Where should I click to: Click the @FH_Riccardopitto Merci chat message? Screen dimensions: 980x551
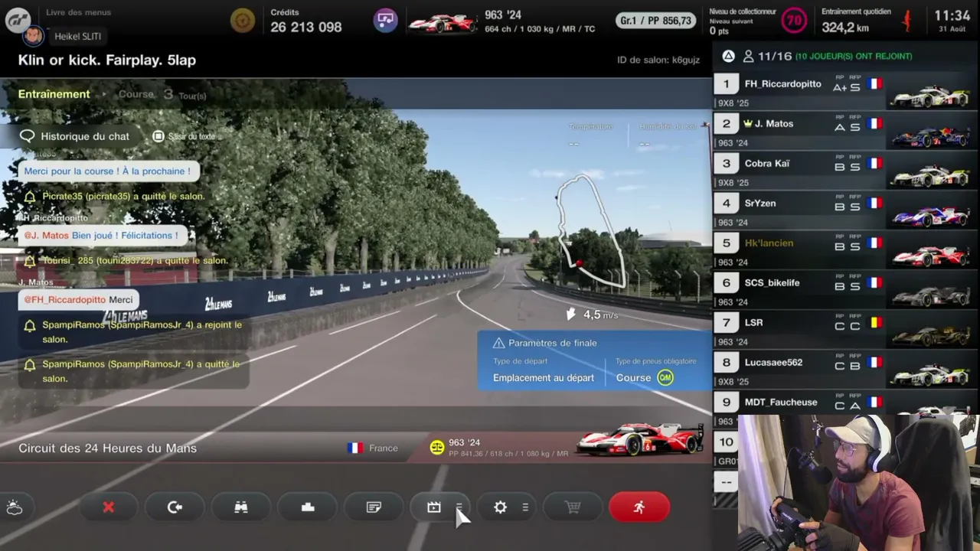pyautogui.click(x=78, y=300)
